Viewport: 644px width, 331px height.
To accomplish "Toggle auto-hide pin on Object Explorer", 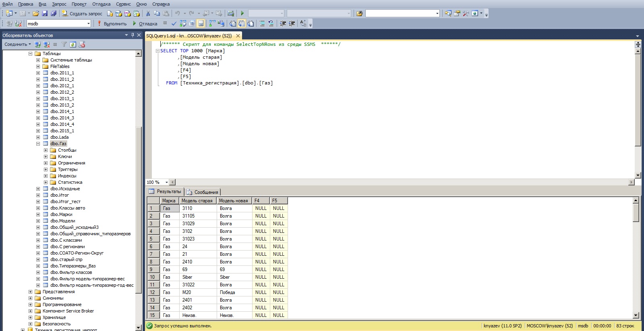I will [x=133, y=35].
